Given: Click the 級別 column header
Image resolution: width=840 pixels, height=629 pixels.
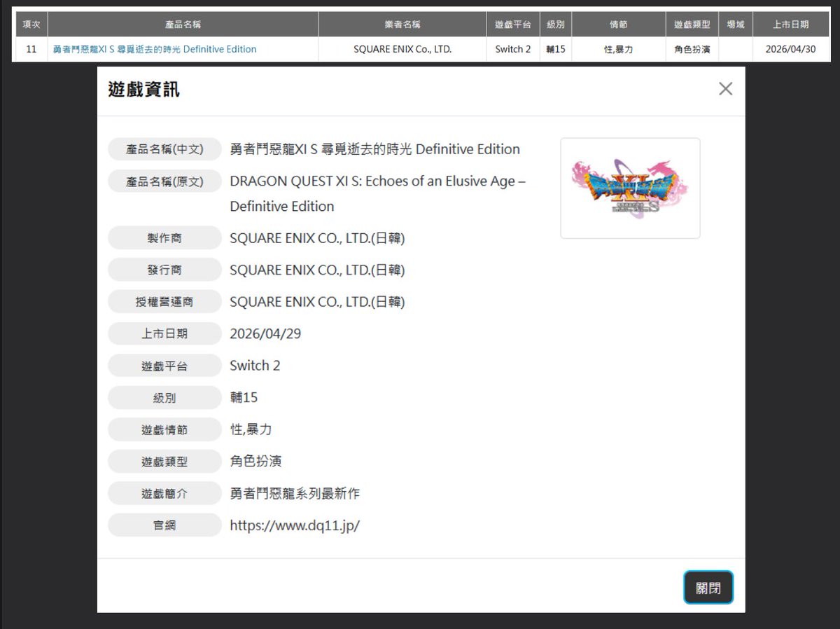Looking at the screenshot, I should point(556,25).
